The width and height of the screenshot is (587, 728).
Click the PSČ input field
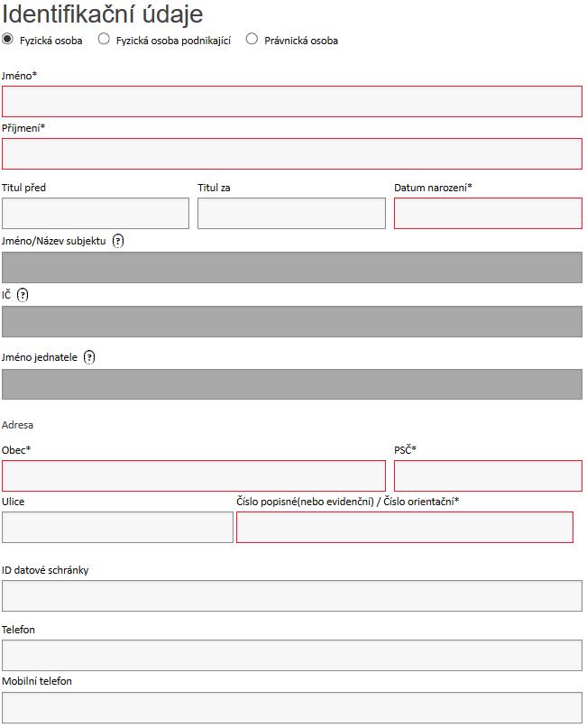[x=488, y=476]
